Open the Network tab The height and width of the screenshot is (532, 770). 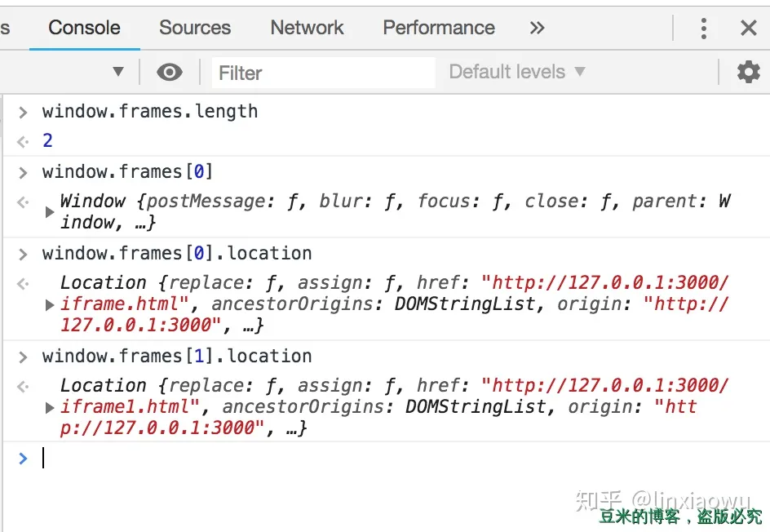[x=307, y=28]
